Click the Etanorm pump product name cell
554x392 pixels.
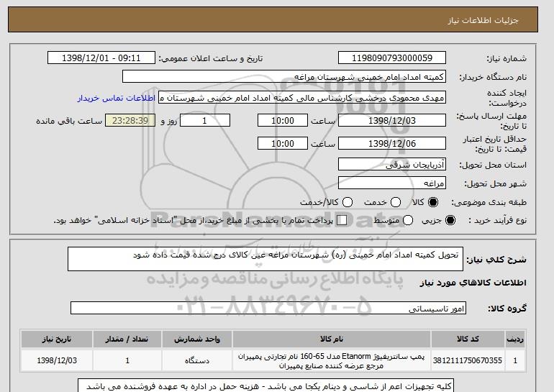[332, 360]
